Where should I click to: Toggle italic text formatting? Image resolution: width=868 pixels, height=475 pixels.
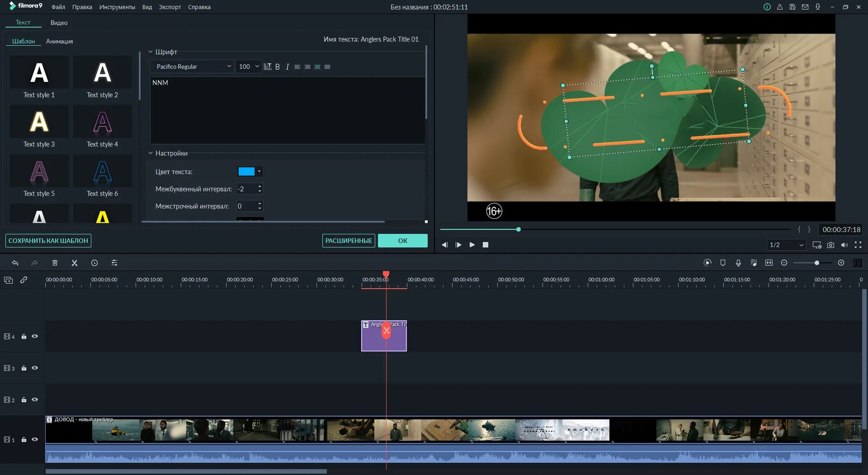288,66
